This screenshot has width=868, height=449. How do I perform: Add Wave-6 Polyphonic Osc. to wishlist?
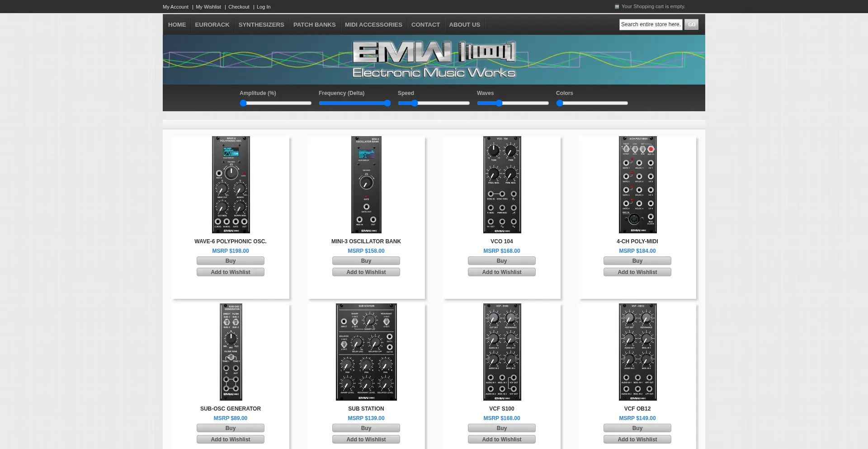point(231,272)
